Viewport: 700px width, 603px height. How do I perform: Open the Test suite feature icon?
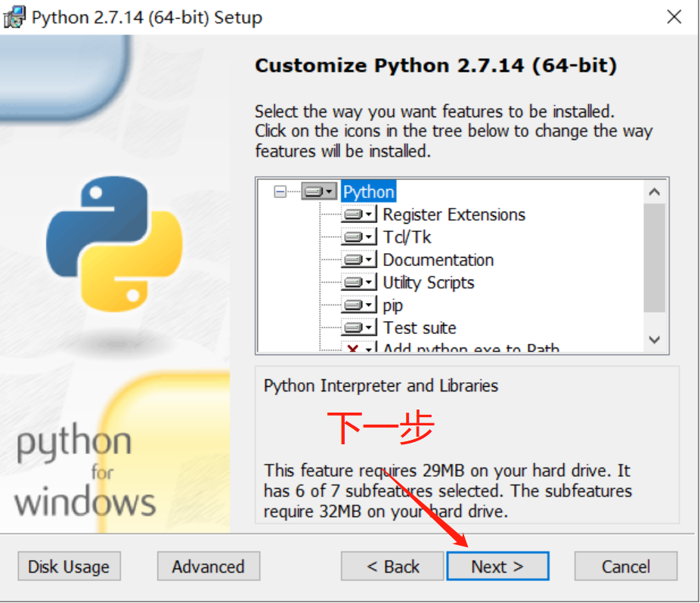[x=358, y=328]
